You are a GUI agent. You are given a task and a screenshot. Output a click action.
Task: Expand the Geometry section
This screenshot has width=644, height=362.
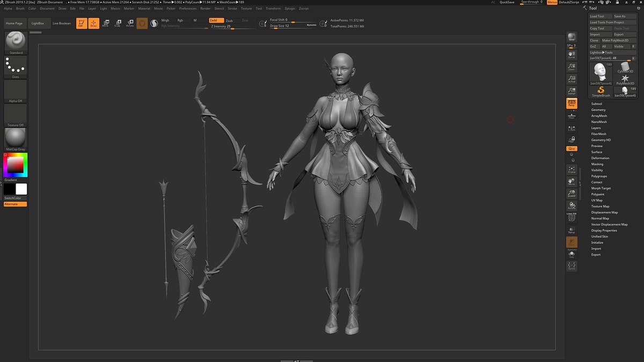(x=598, y=109)
